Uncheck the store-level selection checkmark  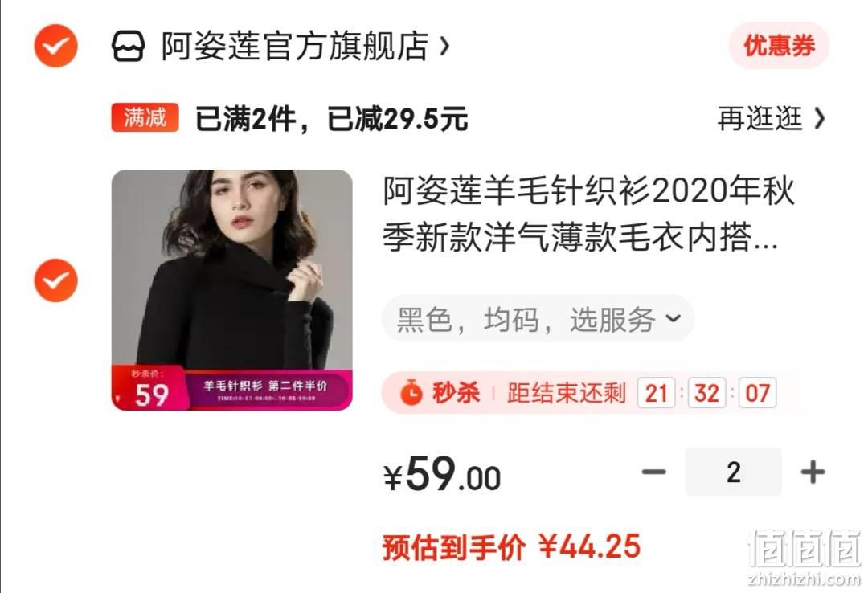[56, 46]
